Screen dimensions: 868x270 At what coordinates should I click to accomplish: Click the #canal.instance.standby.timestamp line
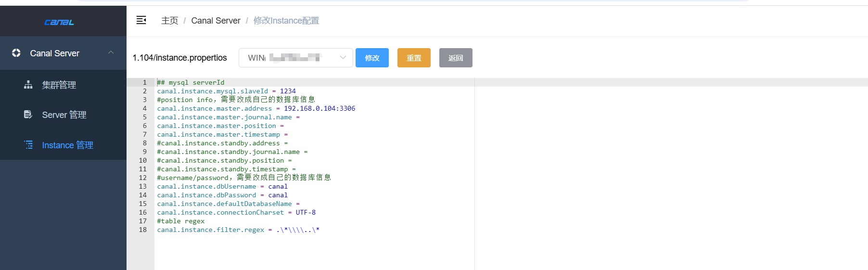[226, 169]
